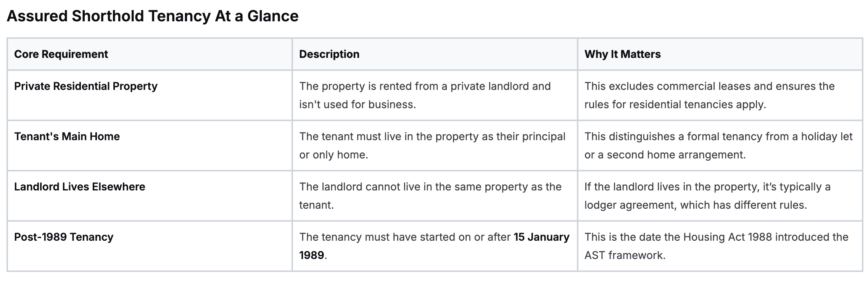Click the 'Assured Shorthold Tenancy At a Glance' heading
Image resolution: width=868 pixels, height=283 pixels.
(x=153, y=16)
